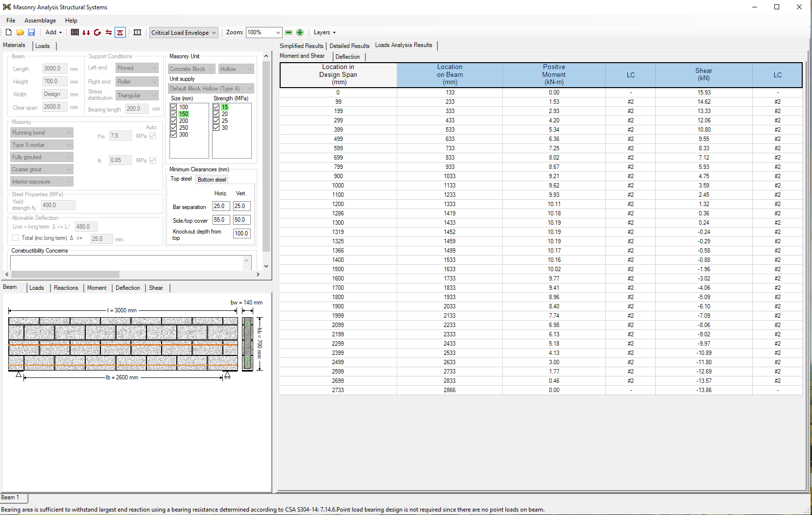Click the horizontal scrollbar under input panel
The height and width of the screenshot is (515, 812).
pos(132,275)
